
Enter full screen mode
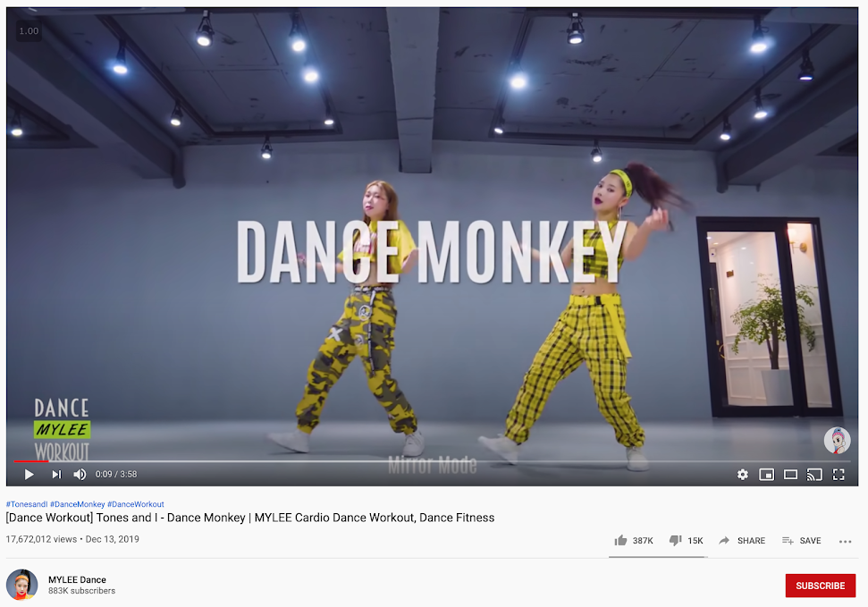(x=839, y=474)
